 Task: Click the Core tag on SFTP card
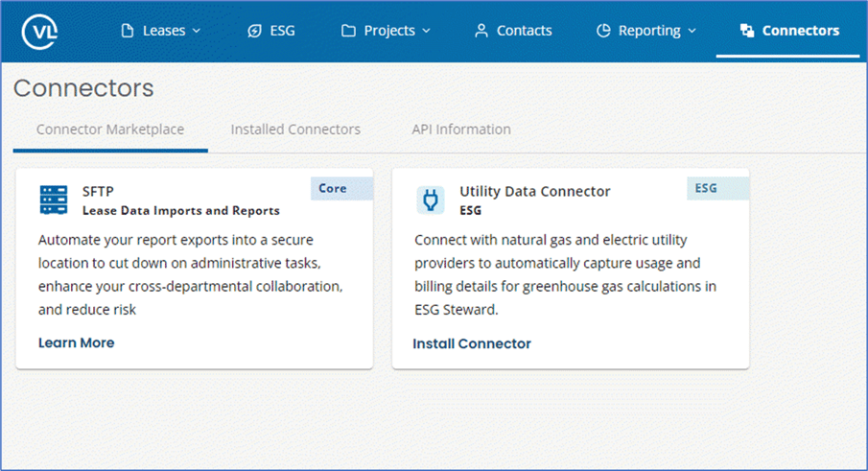341,188
